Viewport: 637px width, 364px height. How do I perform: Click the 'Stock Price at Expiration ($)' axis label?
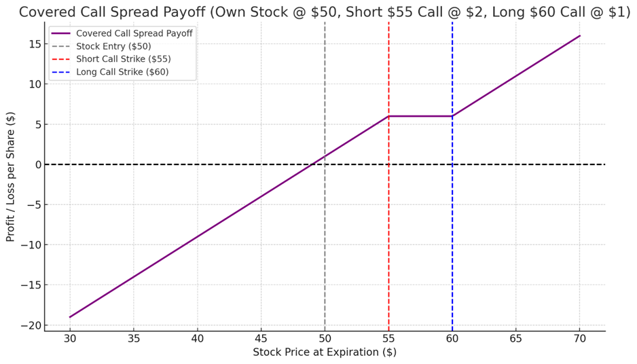coord(325,352)
